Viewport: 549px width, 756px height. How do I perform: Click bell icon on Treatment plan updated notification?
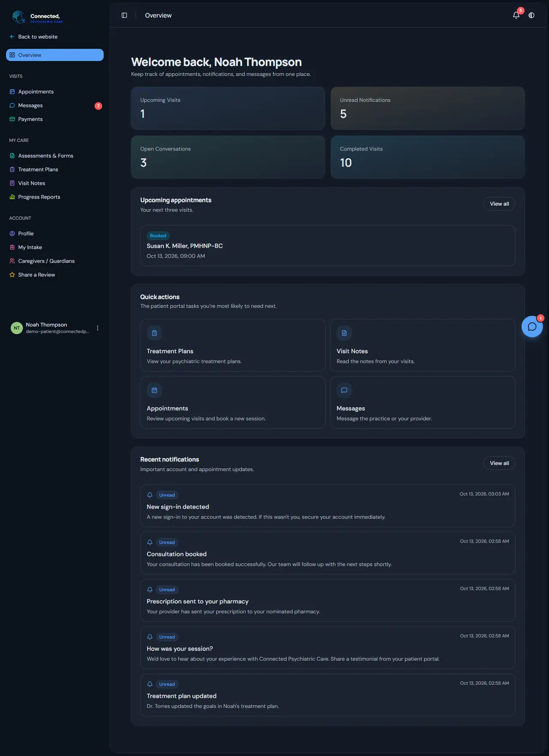[x=150, y=684]
